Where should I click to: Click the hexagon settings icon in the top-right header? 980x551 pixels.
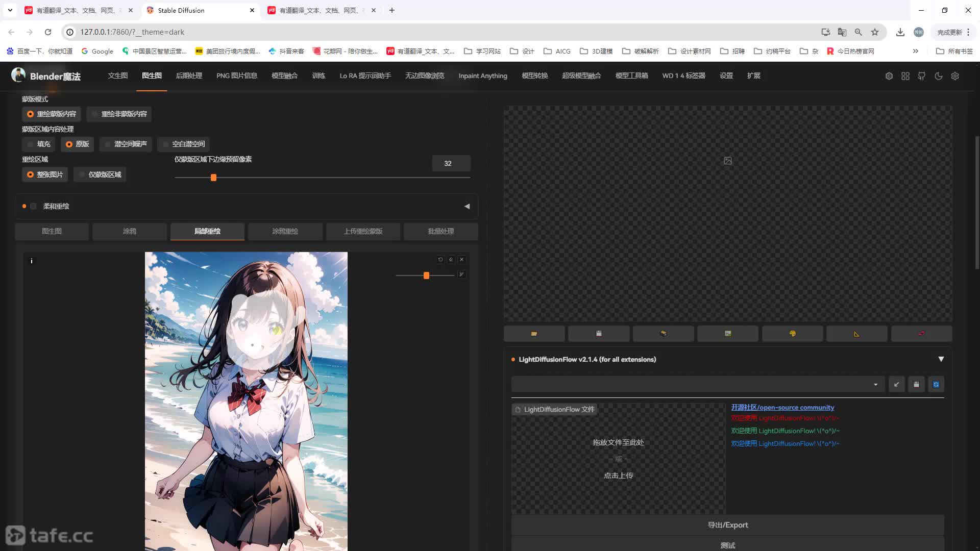[889, 76]
